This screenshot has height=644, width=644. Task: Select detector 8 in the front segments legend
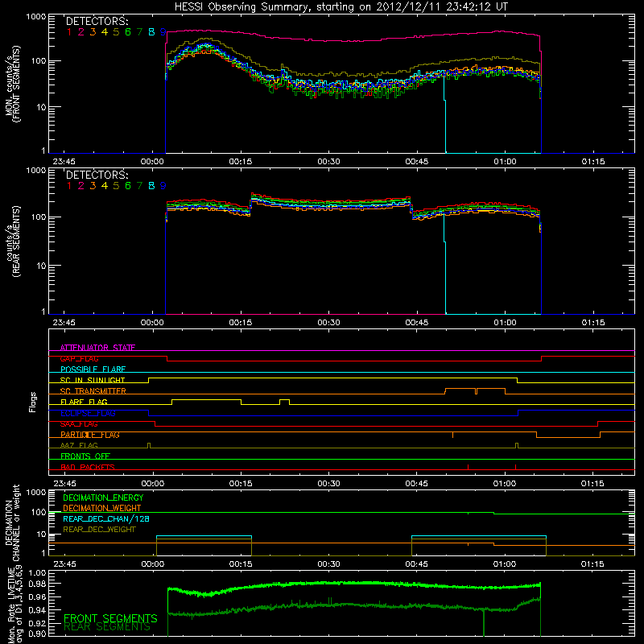(x=151, y=32)
